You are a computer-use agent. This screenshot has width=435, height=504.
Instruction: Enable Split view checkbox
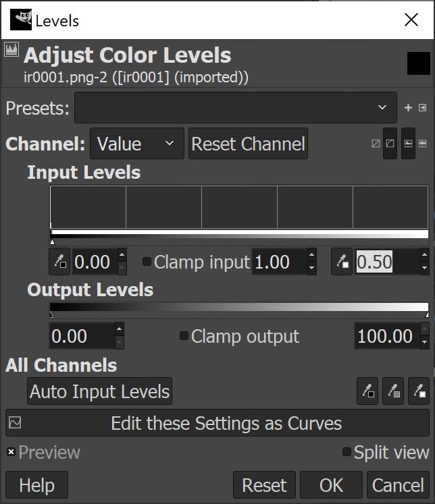click(347, 452)
